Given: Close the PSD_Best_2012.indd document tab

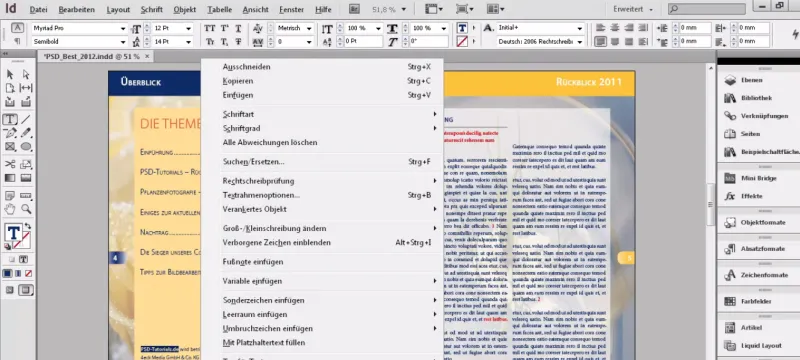Looking at the screenshot, I should [147, 57].
